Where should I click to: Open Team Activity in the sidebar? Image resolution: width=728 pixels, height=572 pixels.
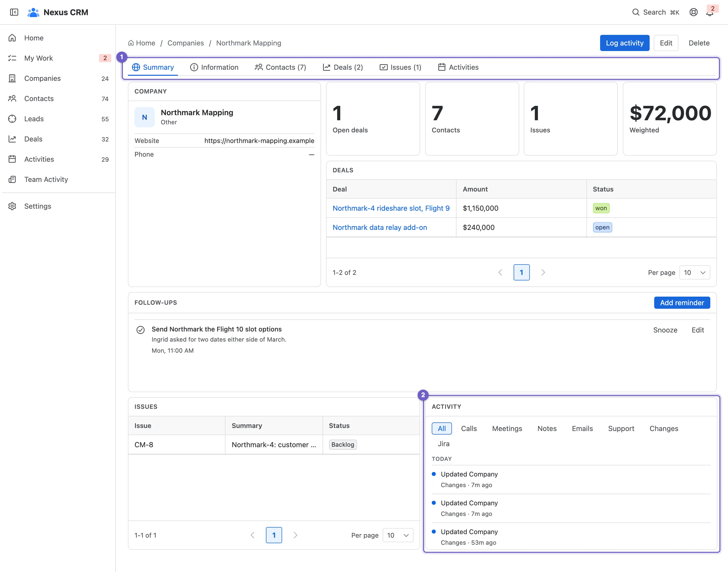[59, 179]
